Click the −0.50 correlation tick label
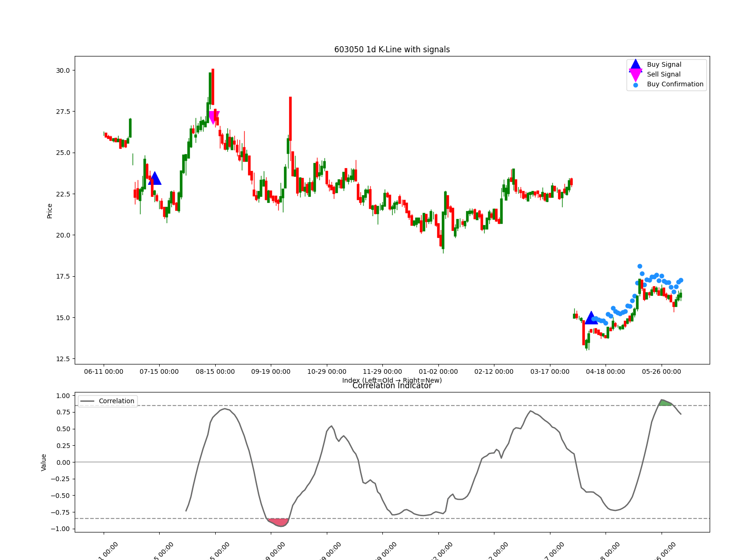Screen dimensions: 747x560 (x=61, y=496)
